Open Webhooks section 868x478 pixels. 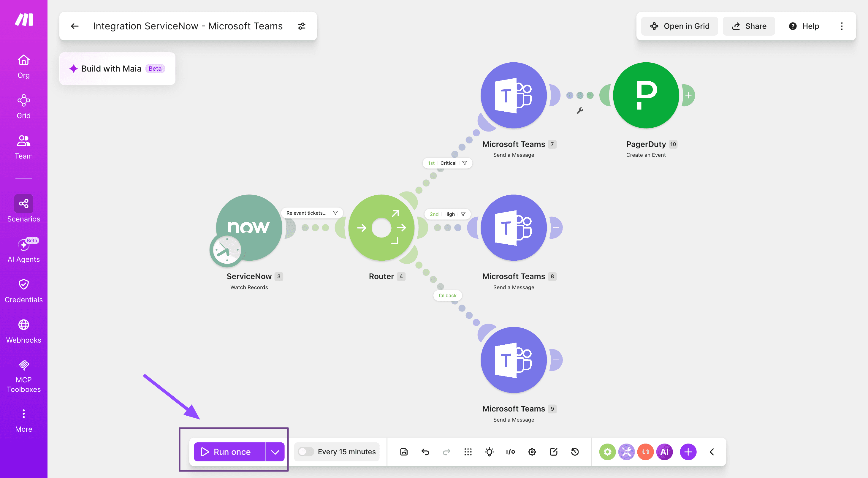[x=23, y=331]
